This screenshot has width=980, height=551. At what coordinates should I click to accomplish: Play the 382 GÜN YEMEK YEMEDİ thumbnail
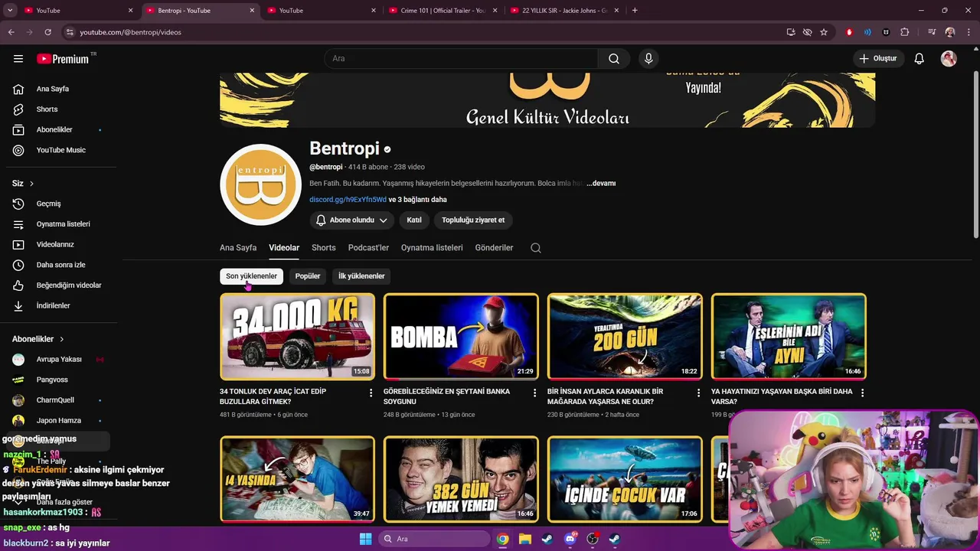pos(461,479)
